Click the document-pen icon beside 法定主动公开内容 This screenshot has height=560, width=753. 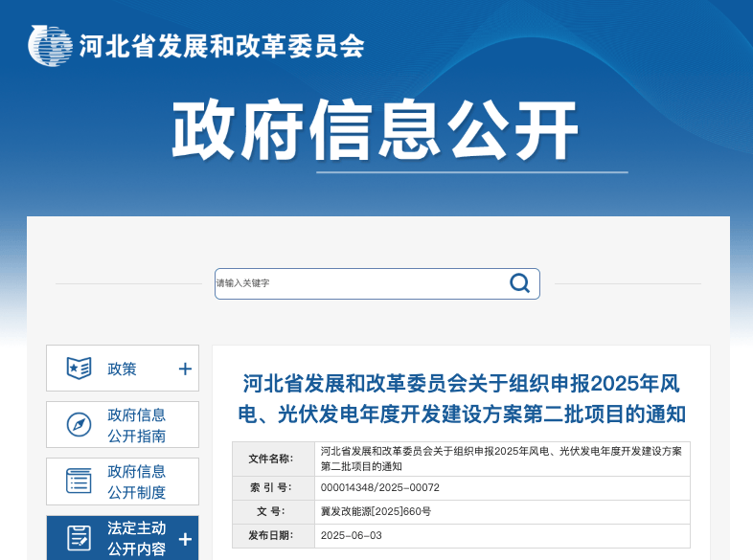click(79, 538)
